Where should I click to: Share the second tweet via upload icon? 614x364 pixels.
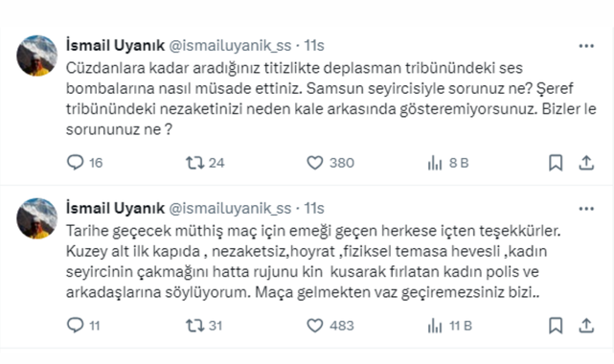(586, 326)
